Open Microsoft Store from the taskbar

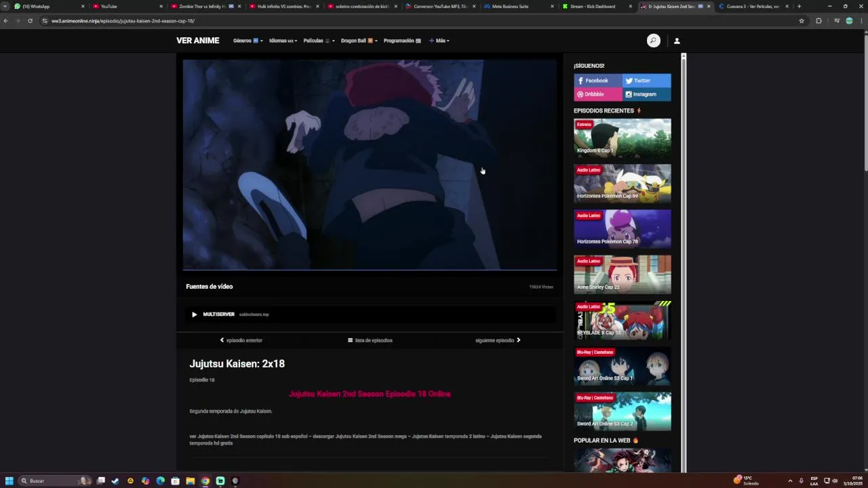[x=175, y=481]
